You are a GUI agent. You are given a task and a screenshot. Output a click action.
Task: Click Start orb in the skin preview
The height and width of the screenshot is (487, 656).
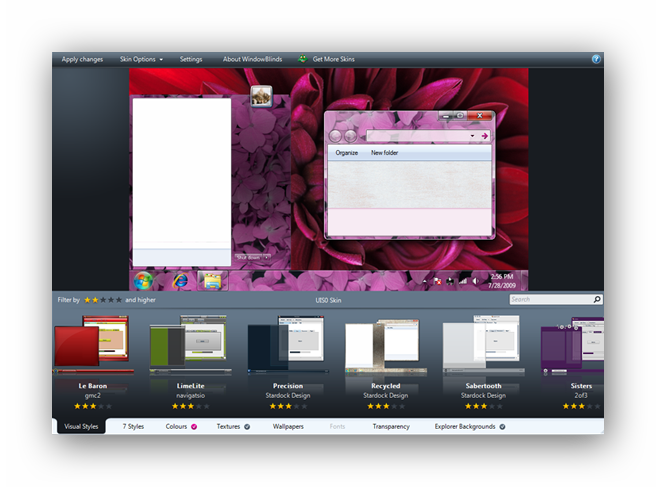click(x=144, y=280)
